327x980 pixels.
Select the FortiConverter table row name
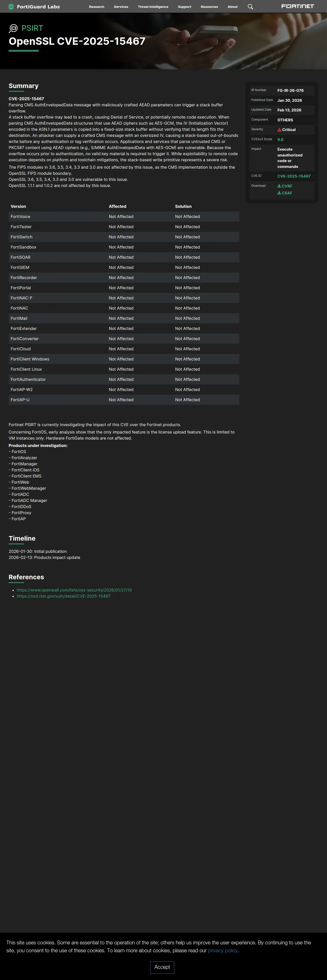point(25,339)
